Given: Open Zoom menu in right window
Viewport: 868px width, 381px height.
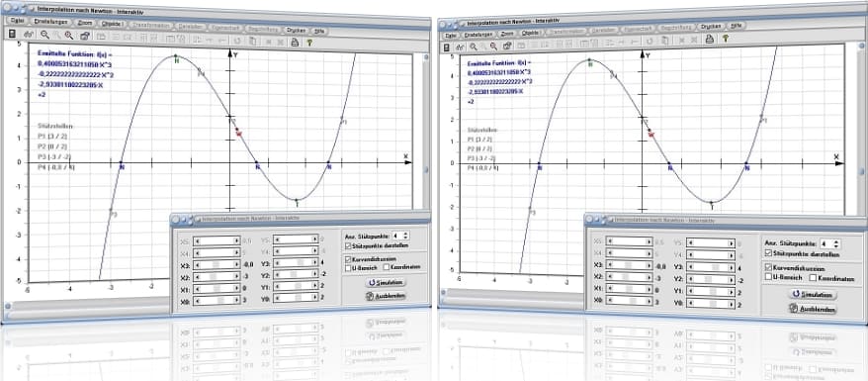Looking at the screenshot, I should [507, 34].
